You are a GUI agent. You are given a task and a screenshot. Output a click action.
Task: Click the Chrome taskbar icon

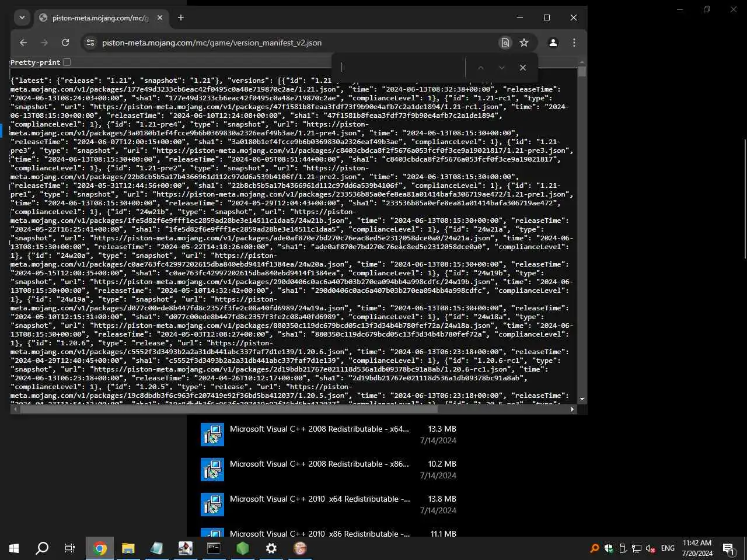point(100,548)
